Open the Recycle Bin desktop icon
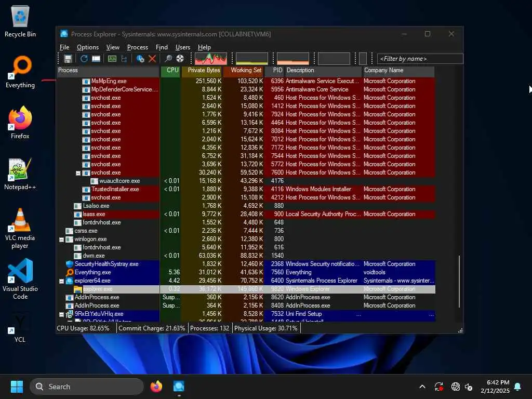Image resolution: width=532 pixels, height=399 pixels. coord(20,21)
